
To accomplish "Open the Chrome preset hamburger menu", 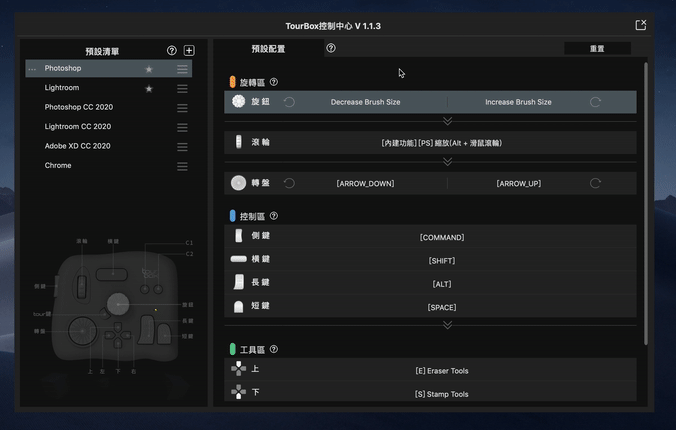I will 182,166.
